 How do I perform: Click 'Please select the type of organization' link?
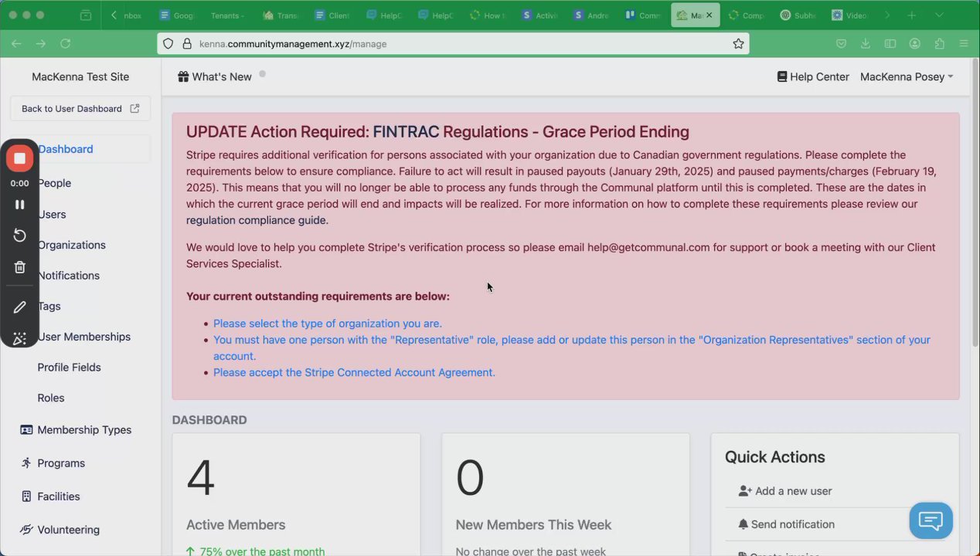[x=328, y=324]
